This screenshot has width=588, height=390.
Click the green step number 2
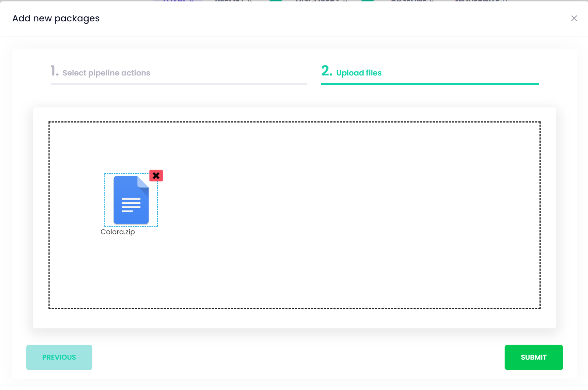pyautogui.click(x=326, y=71)
